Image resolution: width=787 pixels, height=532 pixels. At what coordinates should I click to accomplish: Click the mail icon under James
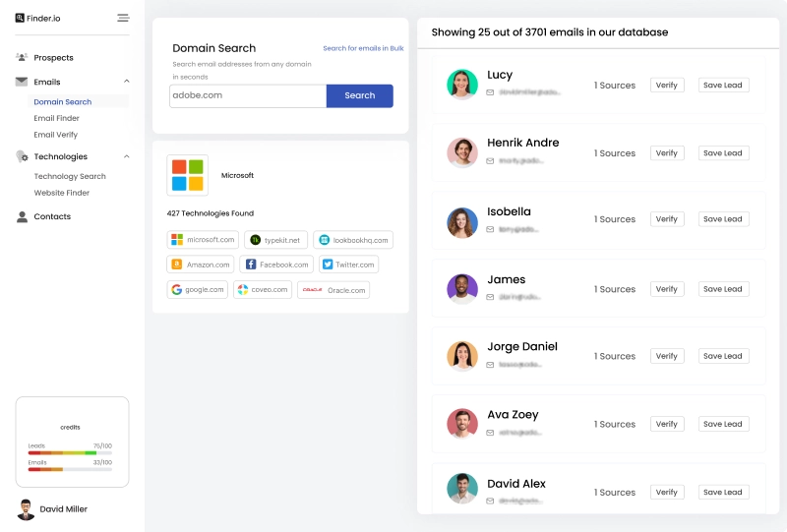coord(490,297)
